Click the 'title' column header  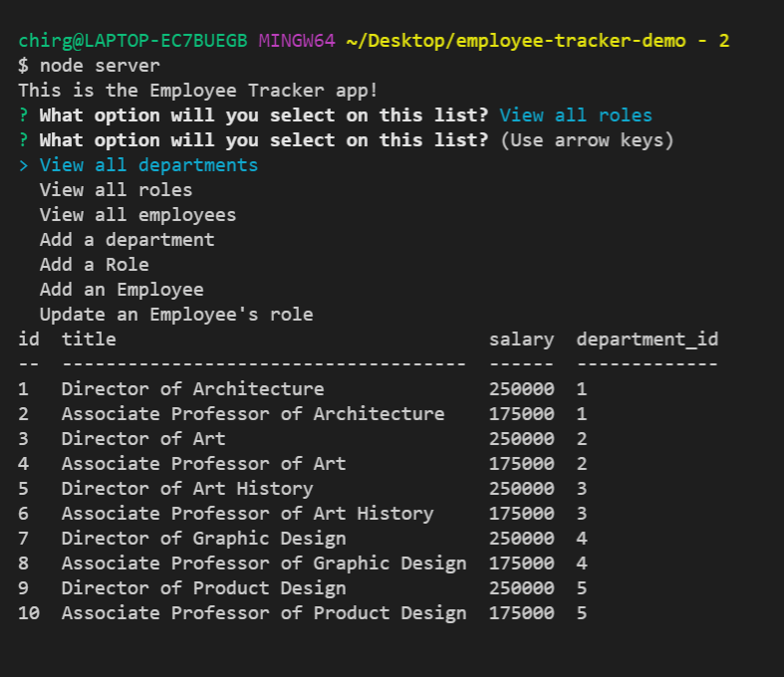pyautogui.click(x=89, y=339)
